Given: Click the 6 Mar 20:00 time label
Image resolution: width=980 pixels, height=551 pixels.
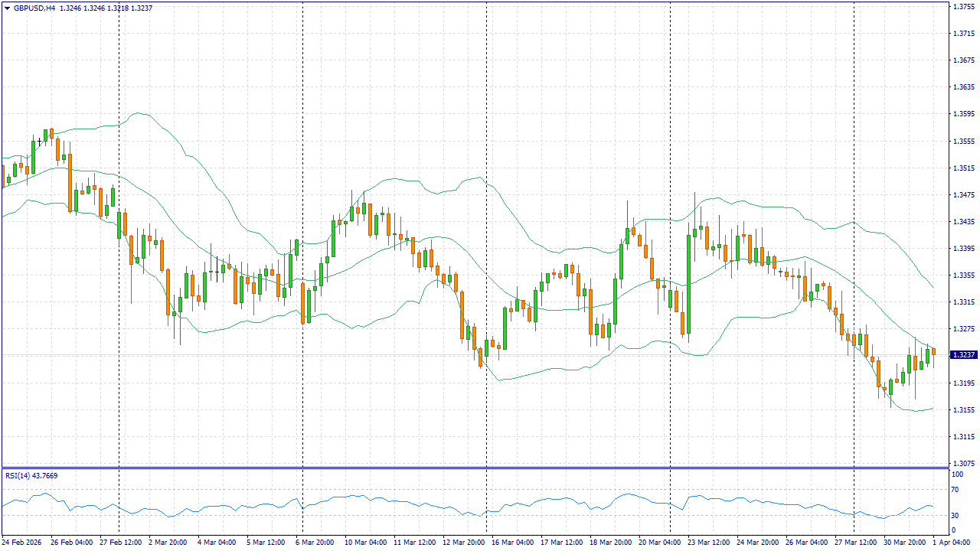Looking at the screenshot, I should click(315, 542).
